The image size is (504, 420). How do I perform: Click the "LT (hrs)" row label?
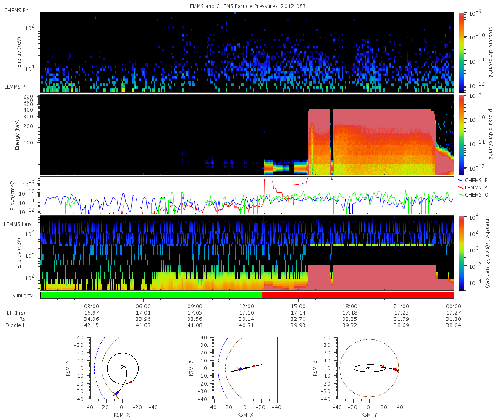(16, 313)
